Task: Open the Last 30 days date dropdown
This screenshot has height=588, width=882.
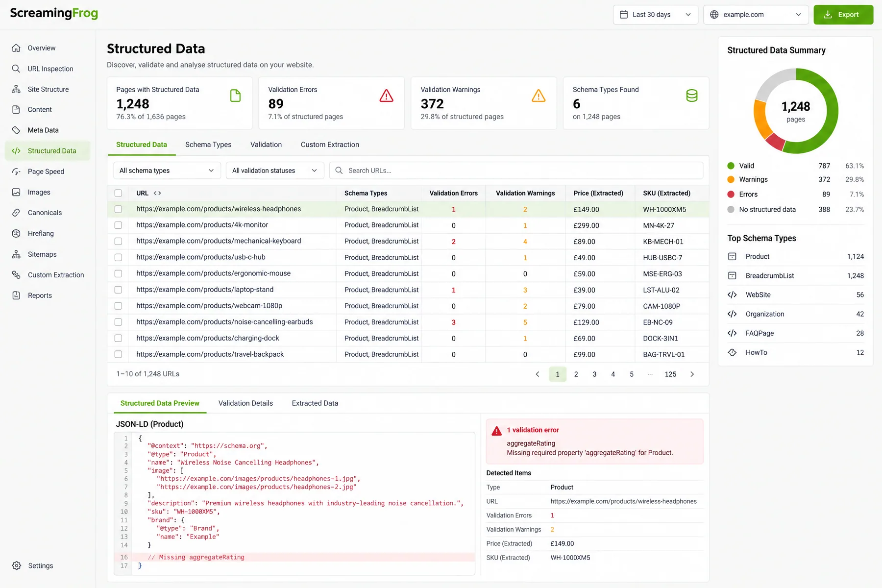Action: pyautogui.click(x=656, y=15)
